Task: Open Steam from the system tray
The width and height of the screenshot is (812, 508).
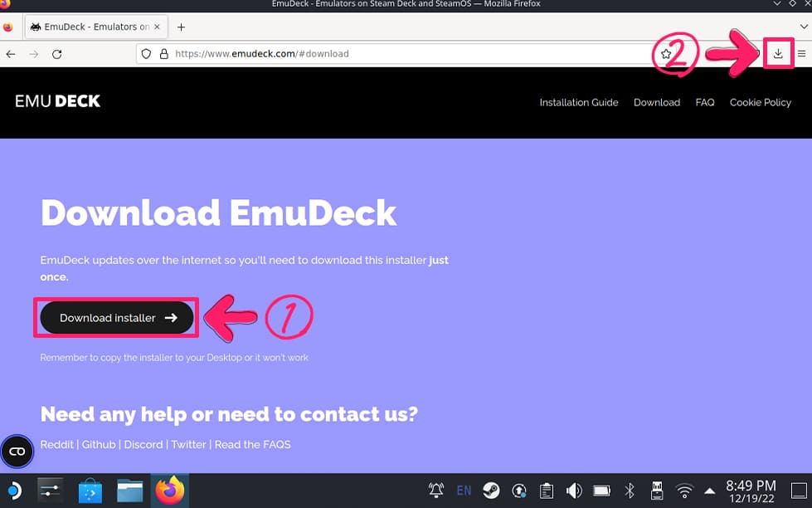Action: click(492, 491)
